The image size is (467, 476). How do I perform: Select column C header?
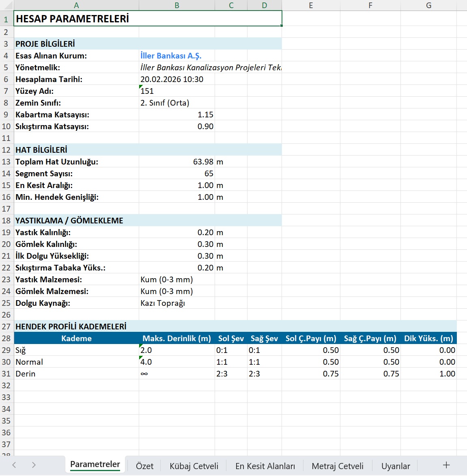[x=231, y=5]
